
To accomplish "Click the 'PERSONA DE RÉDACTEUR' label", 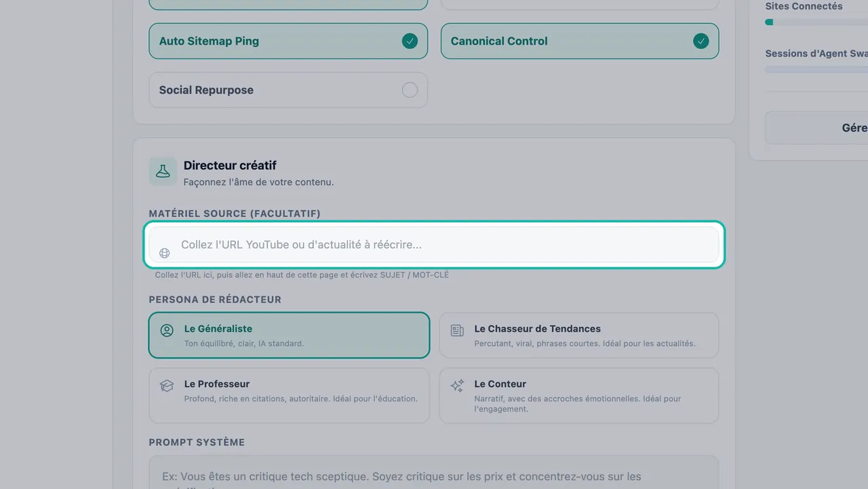I will [215, 300].
